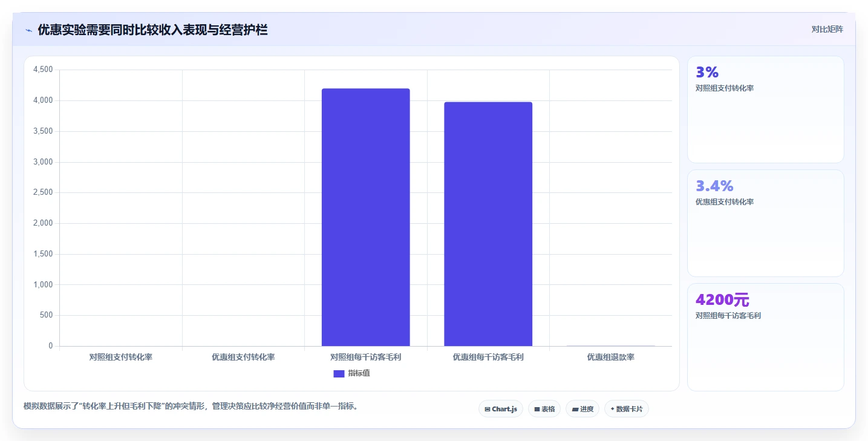Image resolution: width=868 pixels, height=441 pixels.
Task: Click the 4200元 对照组每千访客毛利 data card
Action: (766, 337)
